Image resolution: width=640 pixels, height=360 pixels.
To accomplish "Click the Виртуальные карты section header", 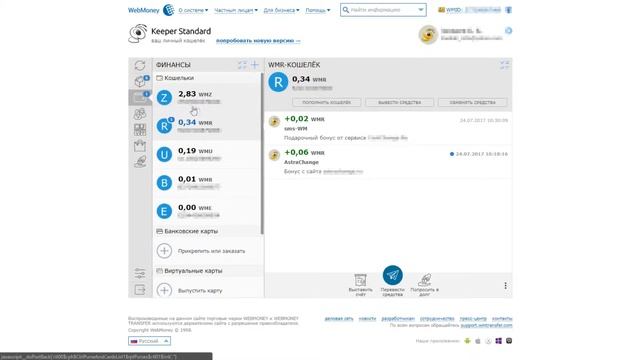I will click(x=207, y=271).
